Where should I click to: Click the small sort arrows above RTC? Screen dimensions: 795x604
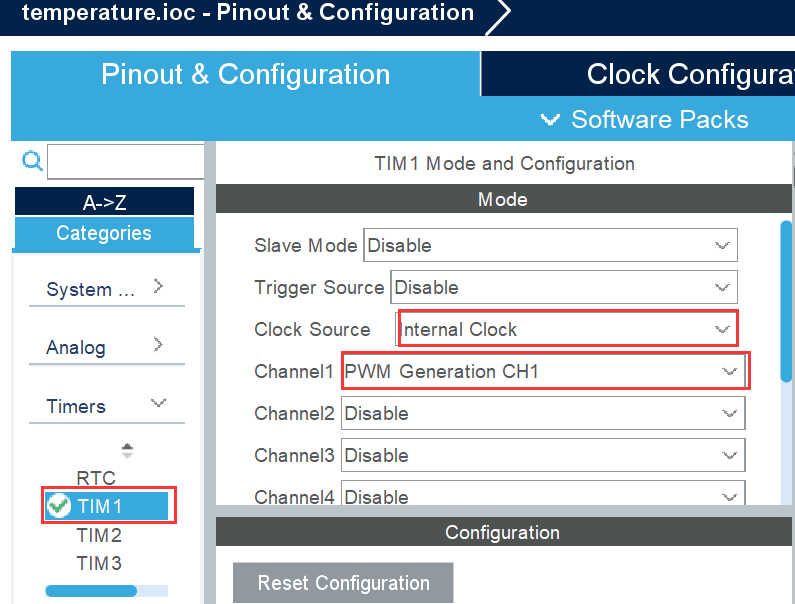coord(127,450)
